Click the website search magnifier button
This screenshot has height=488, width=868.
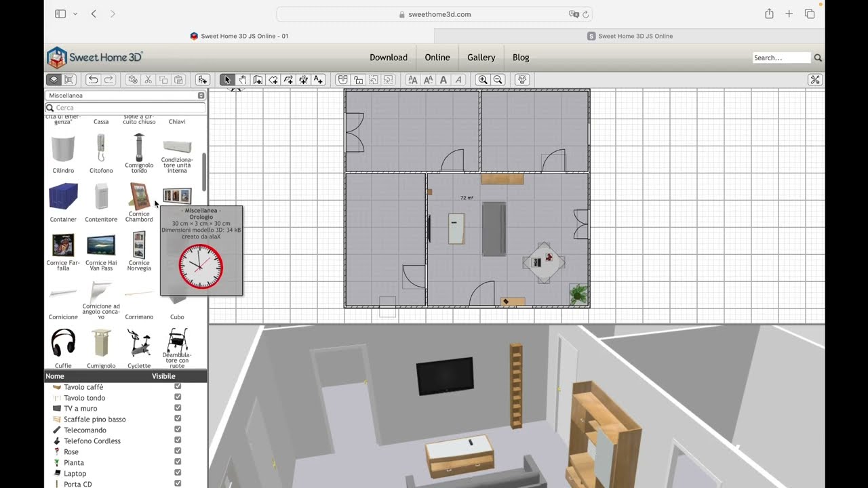818,58
